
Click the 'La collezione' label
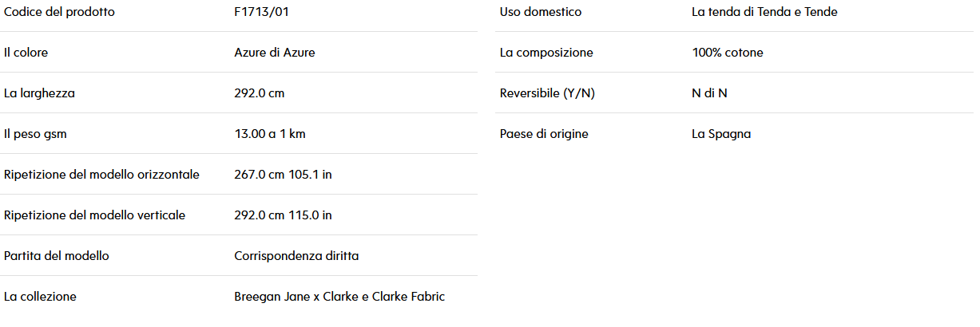tap(40, 297)
